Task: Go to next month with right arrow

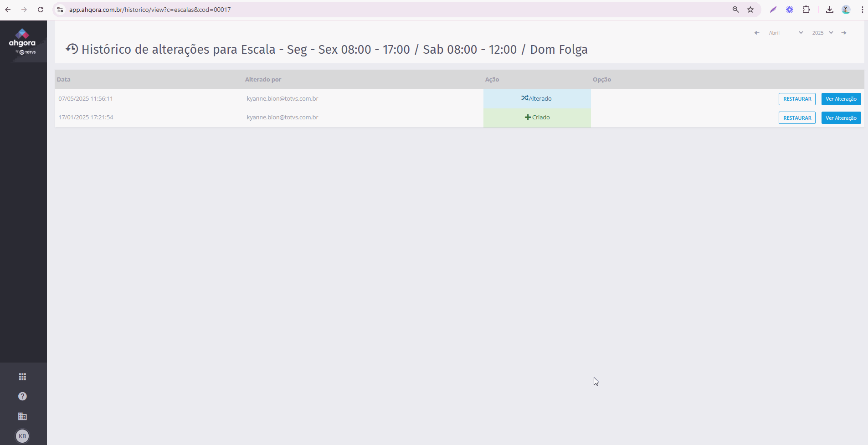Action: pos(844,33)
